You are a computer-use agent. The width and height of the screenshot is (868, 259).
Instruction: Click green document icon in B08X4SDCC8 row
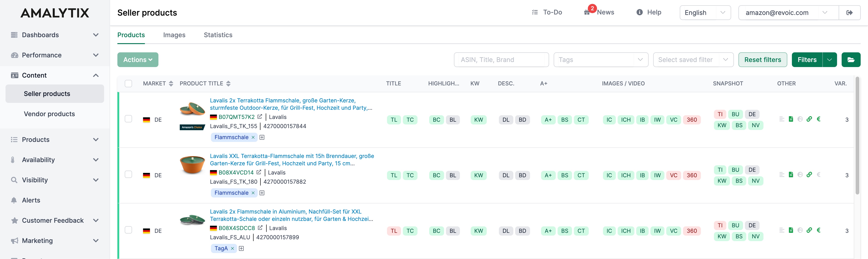coord(791,230)
